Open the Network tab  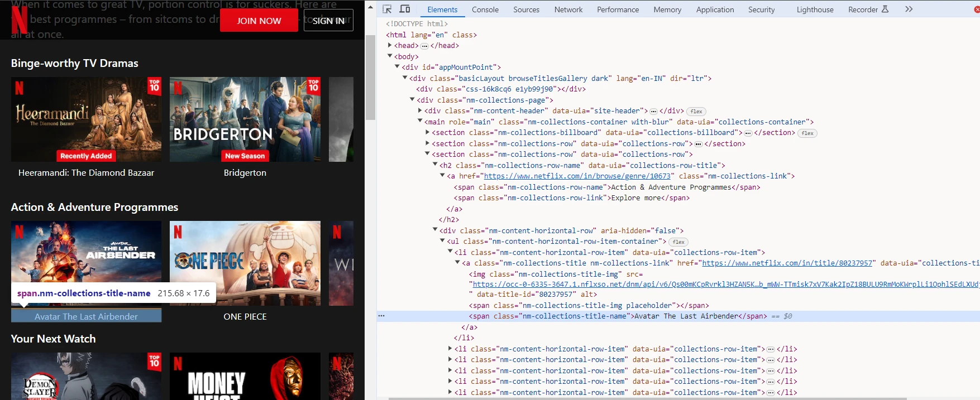click(568, 9)
